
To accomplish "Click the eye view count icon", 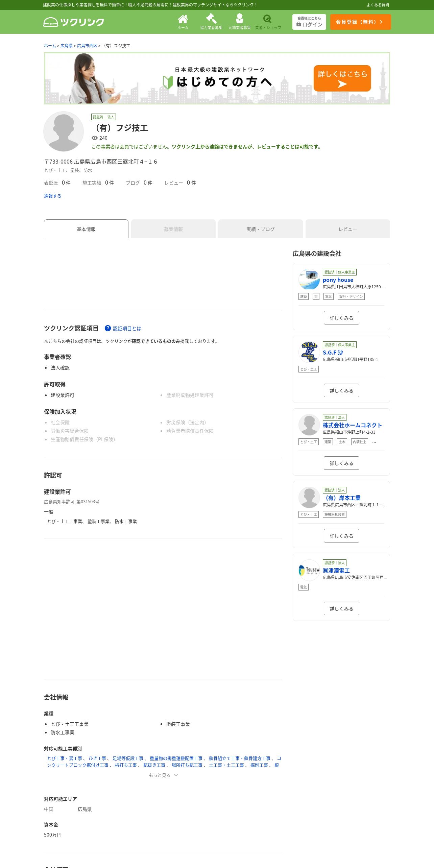I will pyautogui.click(x=95, y=138).
